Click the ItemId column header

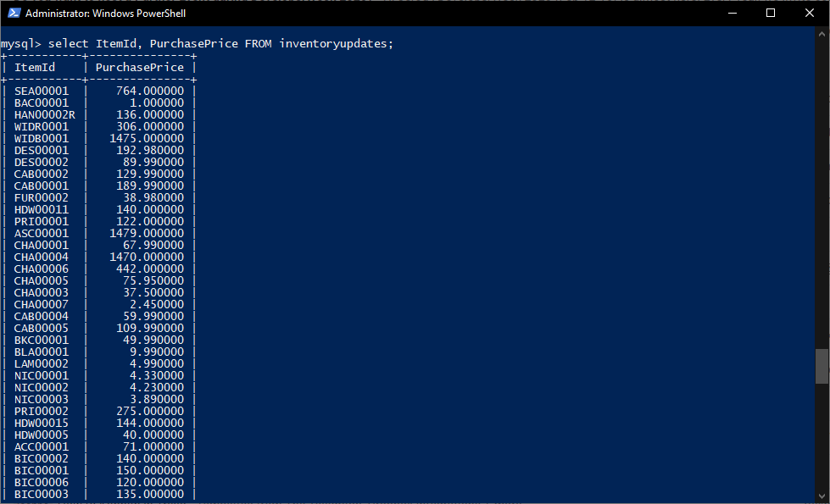(x=35, y=67)
